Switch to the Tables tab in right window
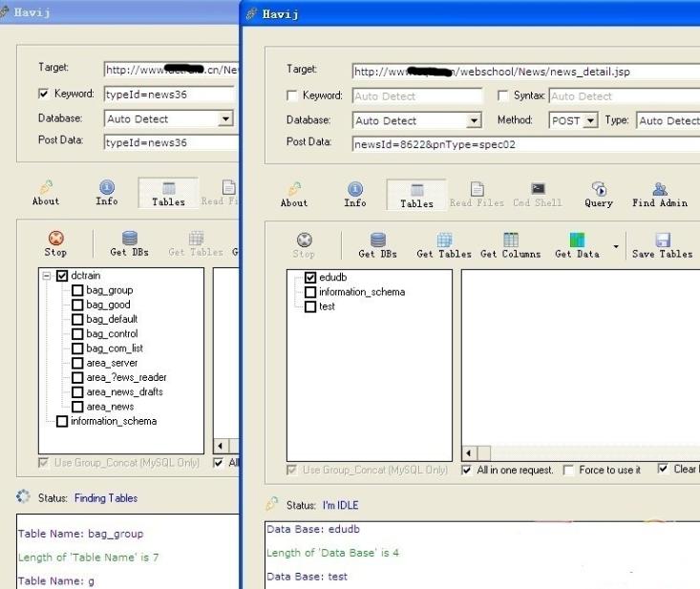Image resolution: width=700 pixels, height=589 pixels. [416, 195]
